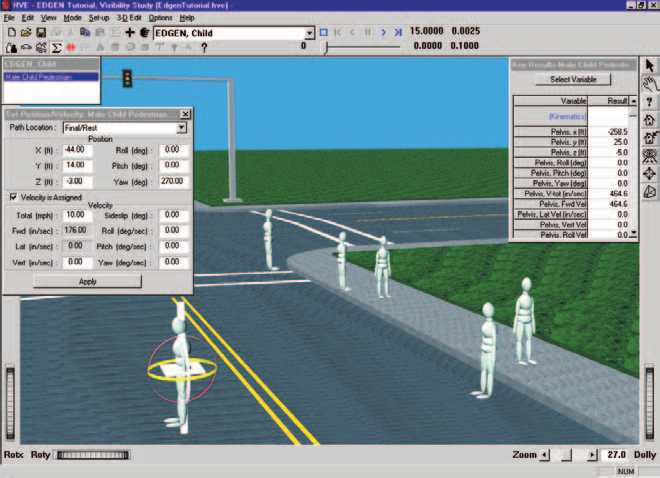The height and width of the screenshot is (478, 660).
Task: Click the New file icon
Action: [12, 32]
